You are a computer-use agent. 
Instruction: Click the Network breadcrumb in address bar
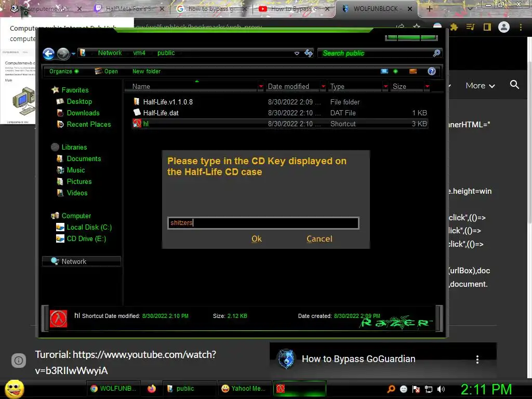(110, 53)
